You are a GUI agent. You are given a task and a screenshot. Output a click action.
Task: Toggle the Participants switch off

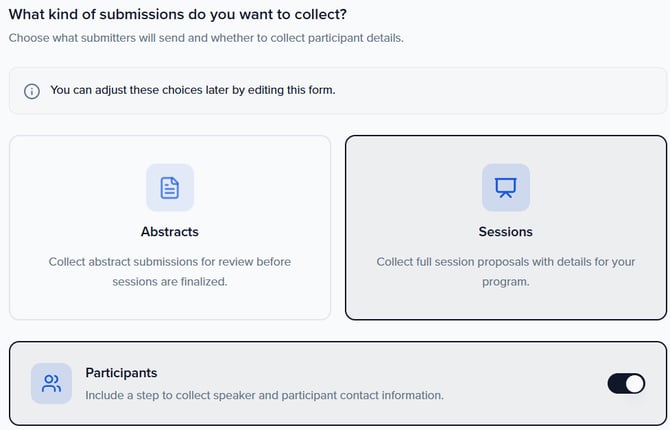pyautogui.click(x=626, y=383)
